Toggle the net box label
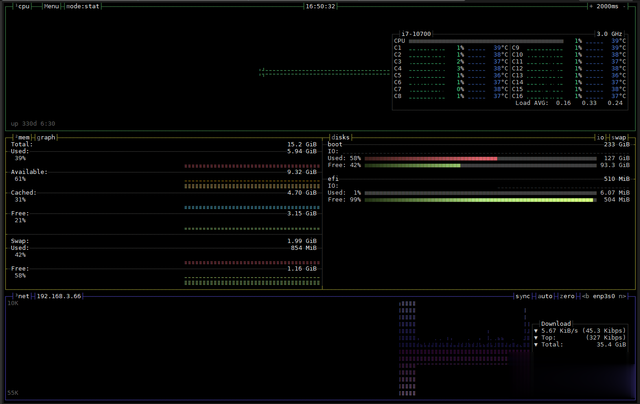This screenshot has height=404, width=640. pyautogui.click(x=23, y=296)
